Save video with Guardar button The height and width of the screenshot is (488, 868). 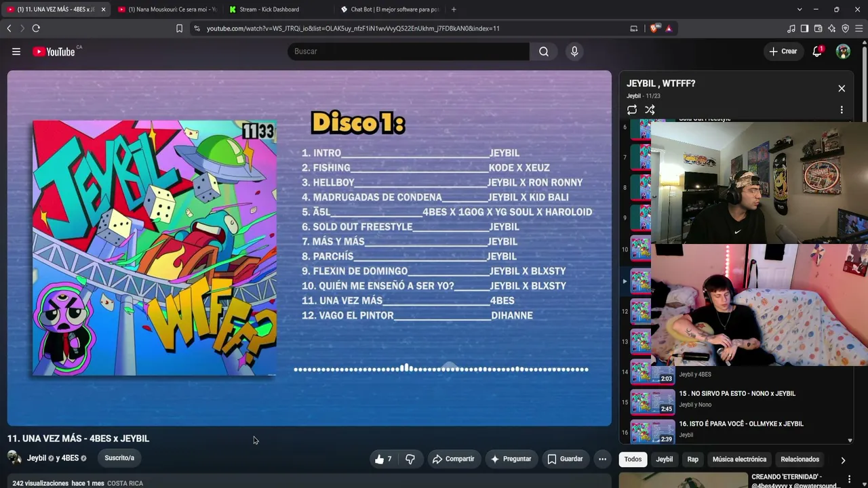click(565, 459)
